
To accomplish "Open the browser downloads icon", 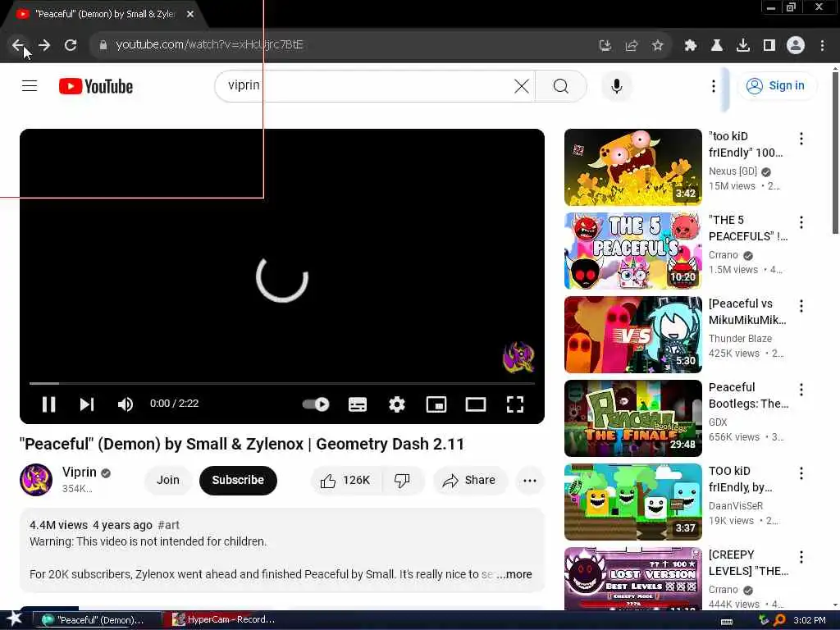I will [743, 46].
